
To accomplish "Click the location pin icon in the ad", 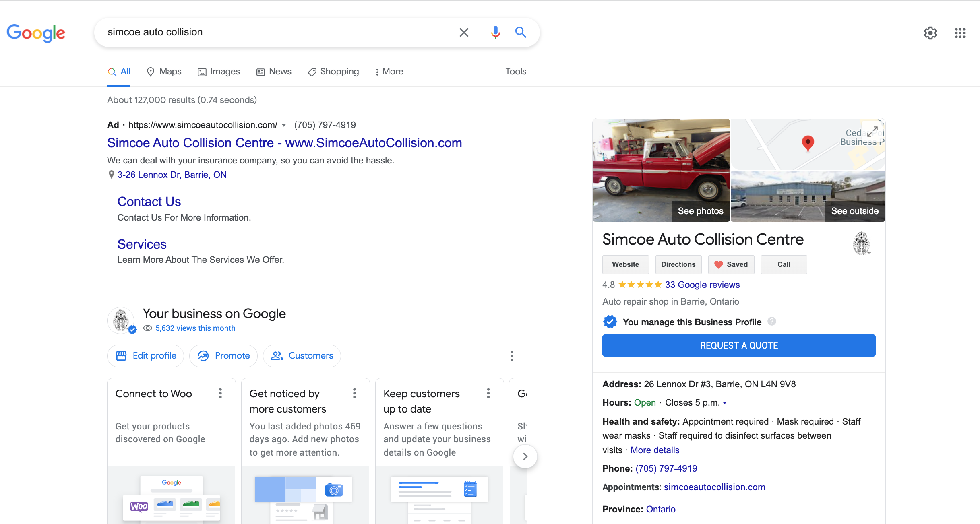I will (x=111, y=174).
